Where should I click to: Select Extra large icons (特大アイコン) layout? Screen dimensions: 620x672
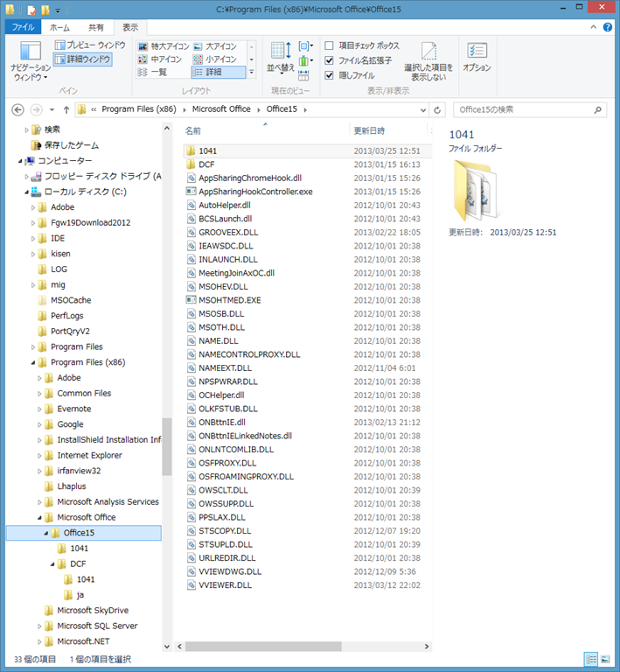[164, 46]
